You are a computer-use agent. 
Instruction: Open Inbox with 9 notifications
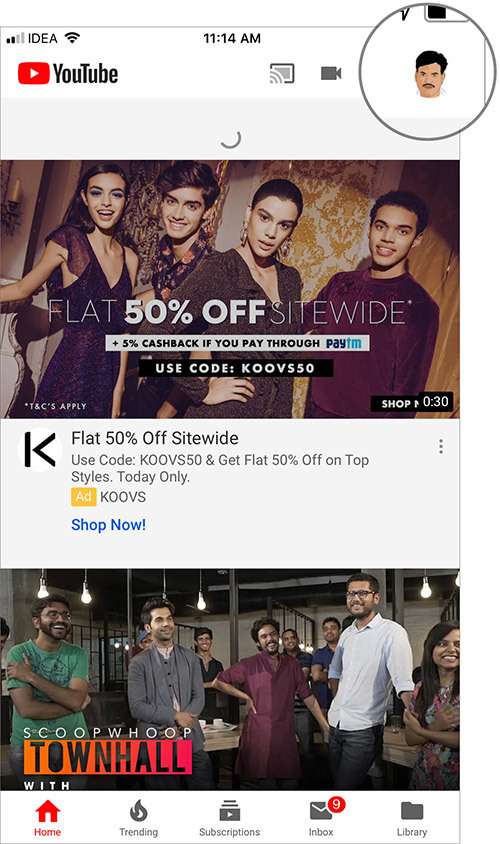[x=322, y=818]
